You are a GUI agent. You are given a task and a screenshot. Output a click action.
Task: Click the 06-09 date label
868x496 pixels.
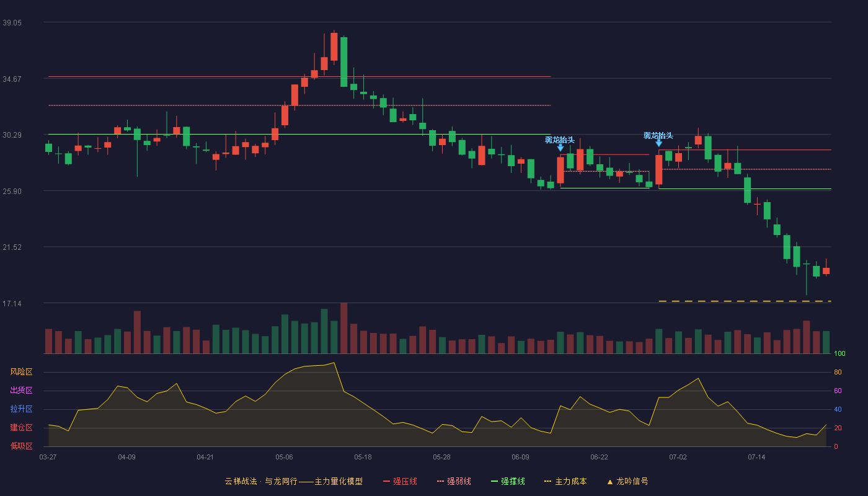point(520,457)
